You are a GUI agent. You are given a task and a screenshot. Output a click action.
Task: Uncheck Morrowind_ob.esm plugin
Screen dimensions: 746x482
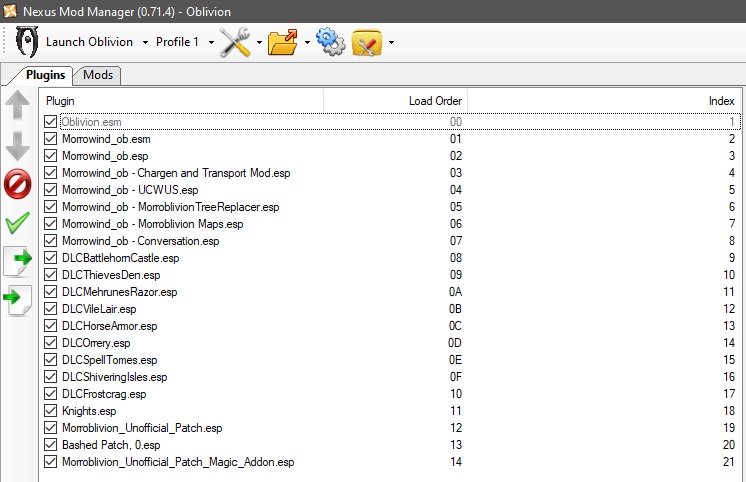50,139
